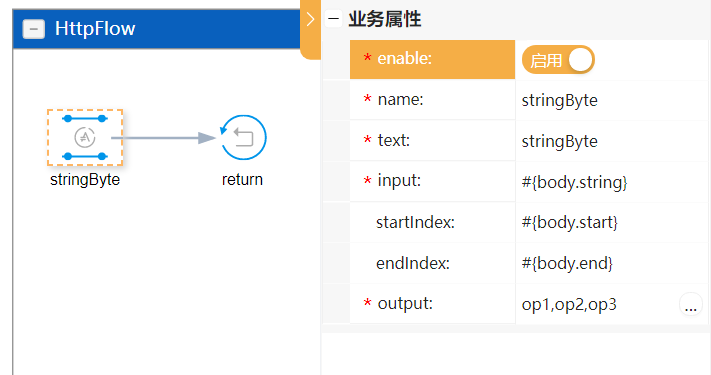Collapse the HttpFlow container
This screenshot has height=375, width=711.
point(34,29)
